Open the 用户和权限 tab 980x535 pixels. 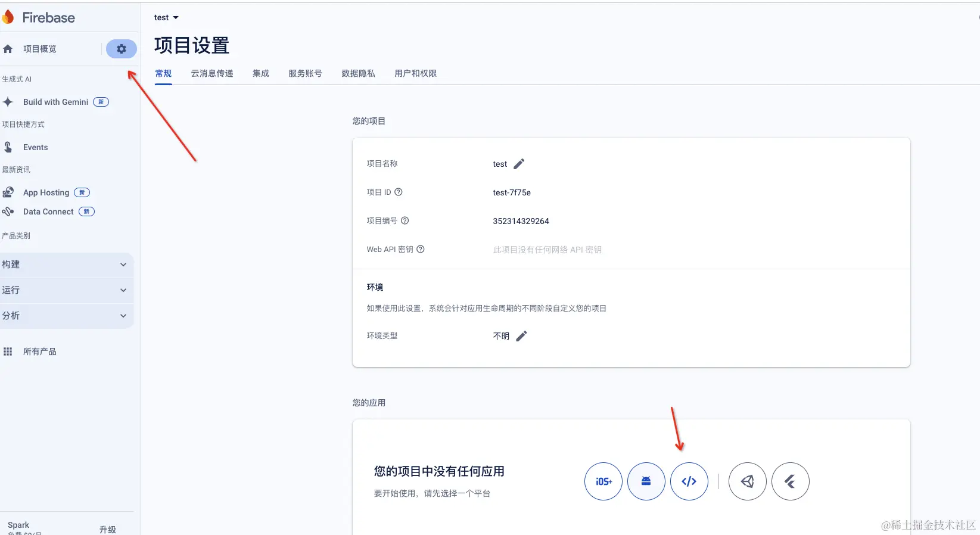(x=415, y=73)
